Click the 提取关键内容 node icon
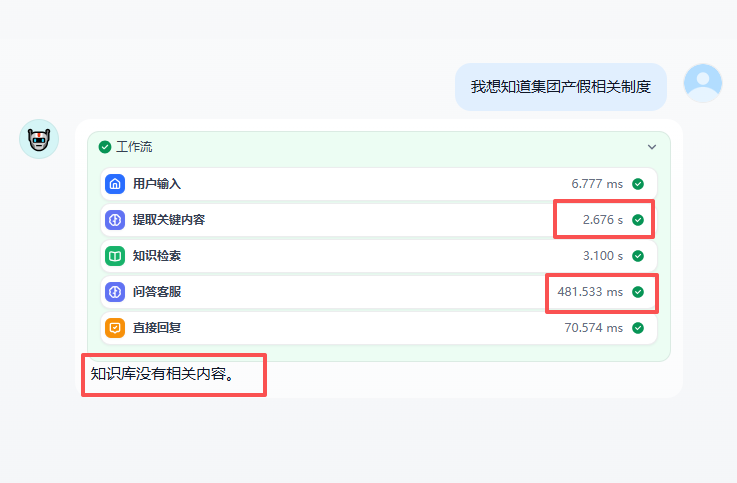 pos(115,220)
